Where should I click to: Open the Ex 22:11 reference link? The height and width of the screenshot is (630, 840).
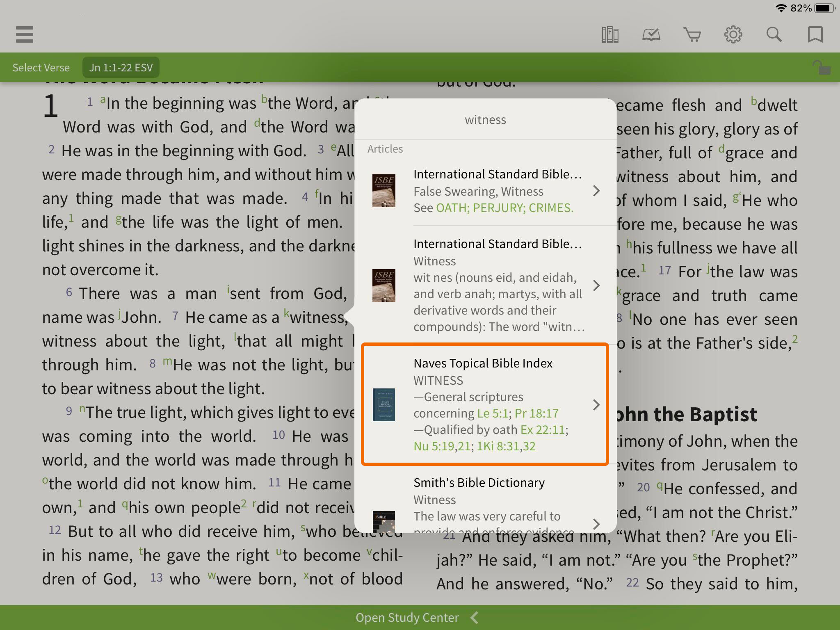point(543,429)
